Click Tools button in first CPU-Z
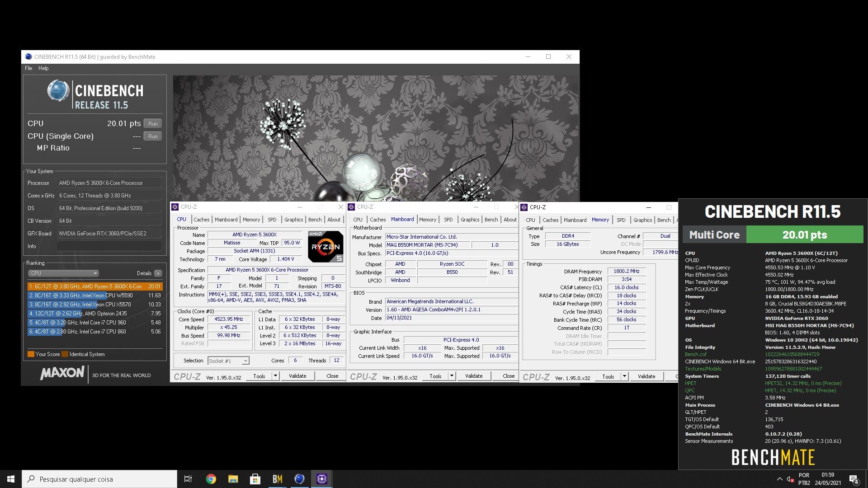 point(259,376)
